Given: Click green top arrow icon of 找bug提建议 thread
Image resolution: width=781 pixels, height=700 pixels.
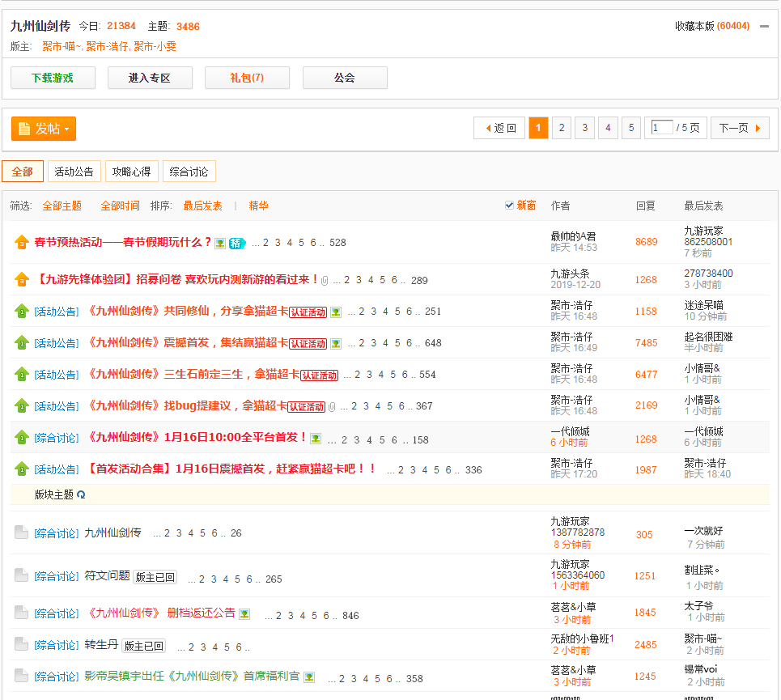Looking at the screenshot, I should coord(22,405).
